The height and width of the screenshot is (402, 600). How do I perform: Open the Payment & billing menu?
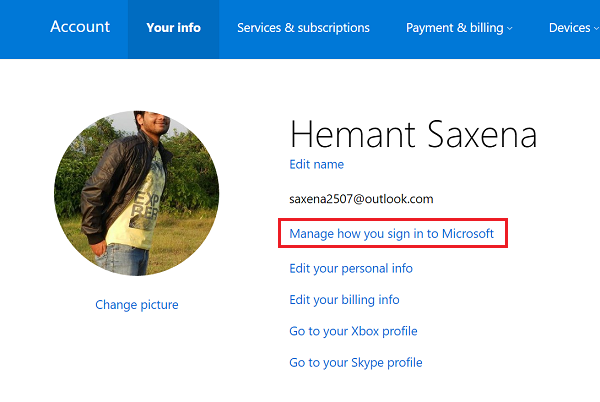point(455,28)
